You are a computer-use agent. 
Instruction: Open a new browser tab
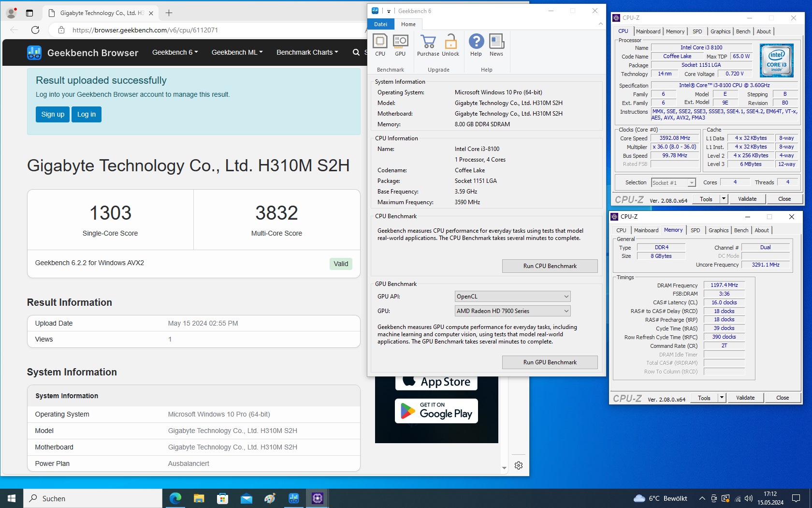pyautogui.click(x=169, y=13)
